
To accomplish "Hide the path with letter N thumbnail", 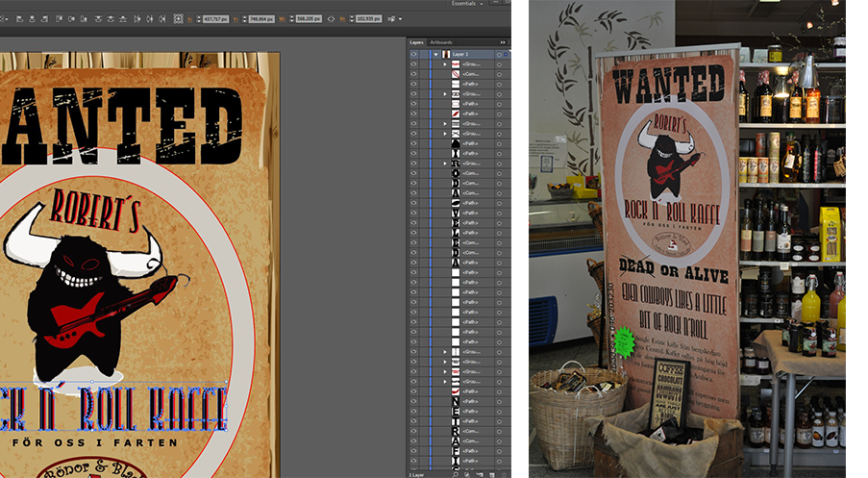I will coord(413,402).
